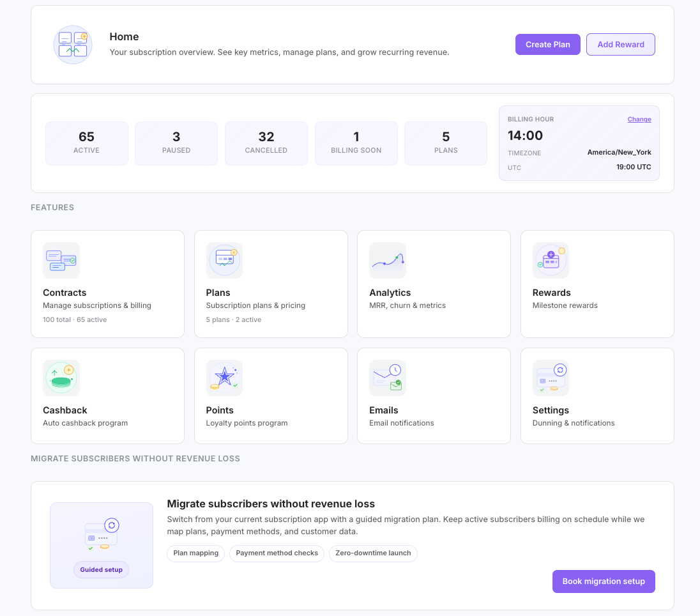Open the Emails envelope icon
This screenshot has width=700, height=616.
point(388,378)
